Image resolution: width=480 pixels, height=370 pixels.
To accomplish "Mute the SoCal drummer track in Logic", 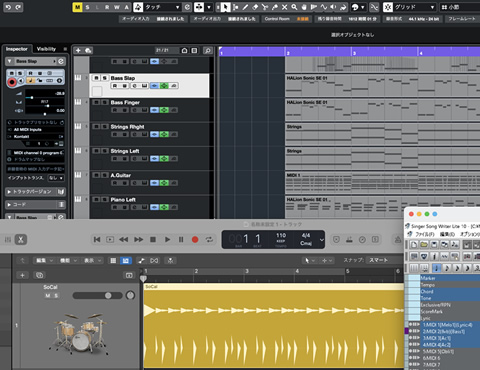I will (48, 296).
